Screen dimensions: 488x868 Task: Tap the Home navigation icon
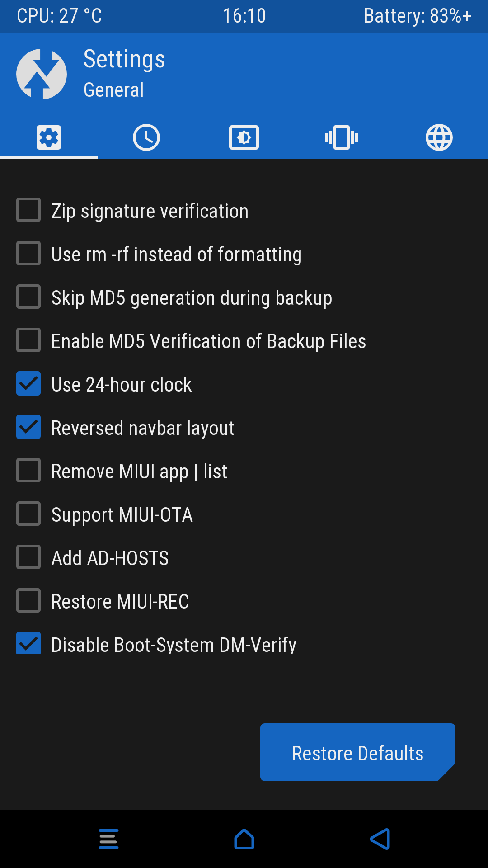click(x=244, y=839)
